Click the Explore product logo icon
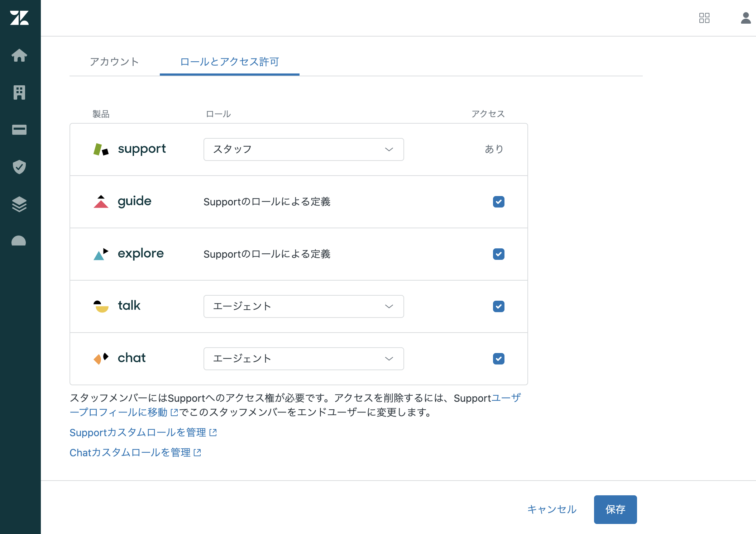This screenshot has width=756, height=534. tap(101, 254)
